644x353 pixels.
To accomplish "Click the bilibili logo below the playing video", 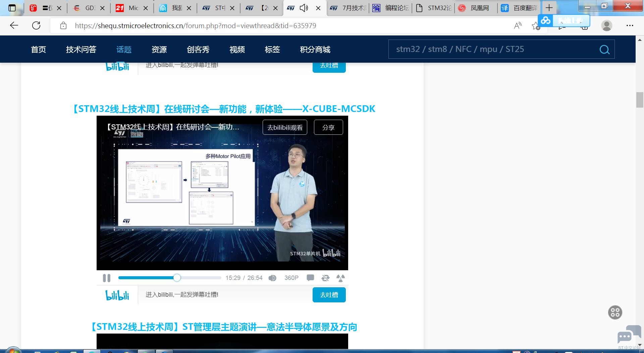I will point(117,295).
